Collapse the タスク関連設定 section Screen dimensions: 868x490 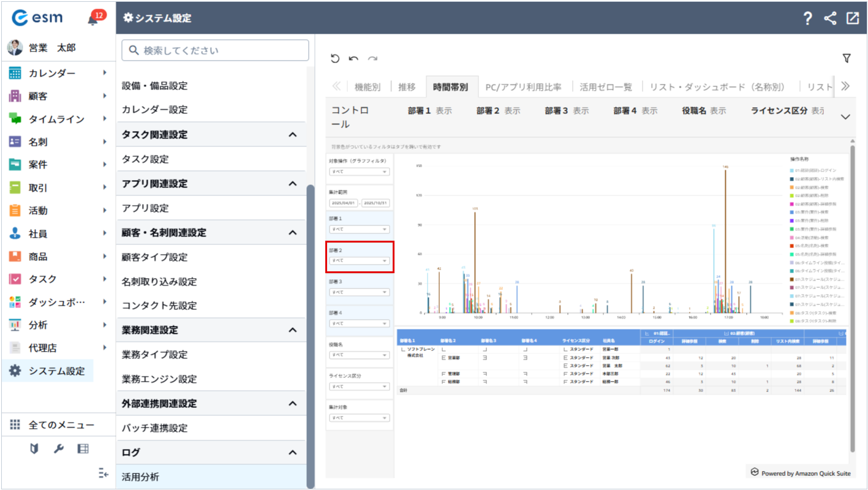point(292,135)
